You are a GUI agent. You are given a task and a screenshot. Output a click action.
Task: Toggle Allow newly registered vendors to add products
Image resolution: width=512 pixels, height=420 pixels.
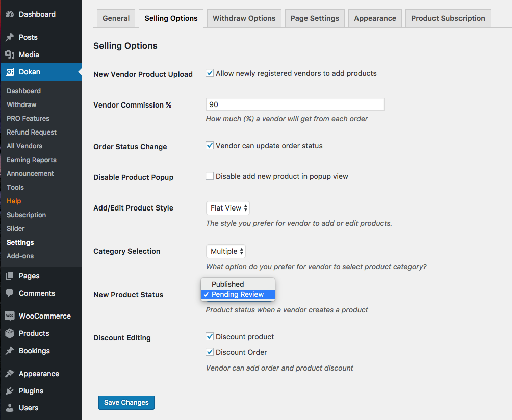pos(210,73)
